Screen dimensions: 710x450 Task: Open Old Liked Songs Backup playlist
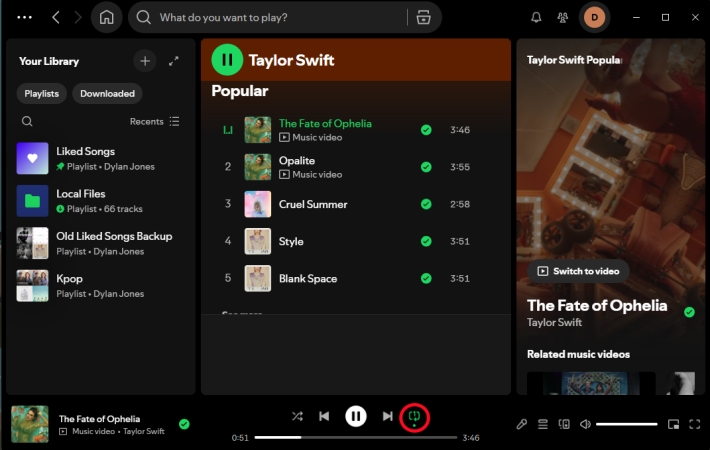tap(101, 243)
